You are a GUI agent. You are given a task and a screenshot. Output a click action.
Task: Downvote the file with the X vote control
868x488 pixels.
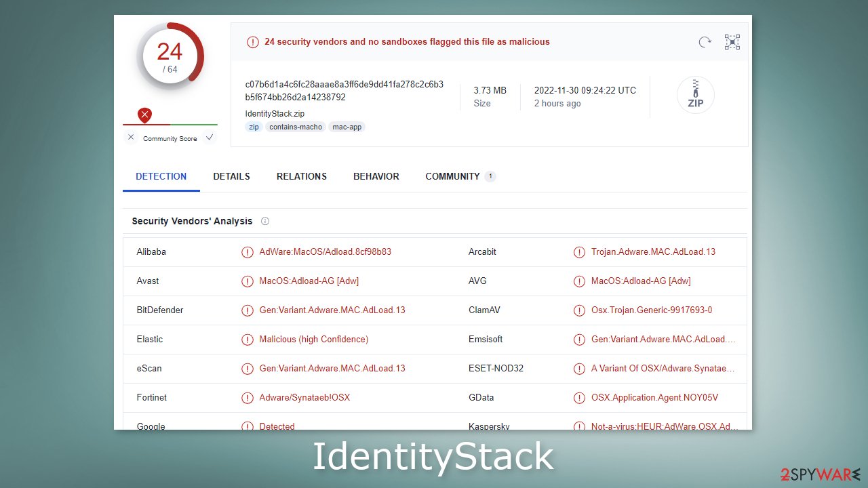[131, 137]
